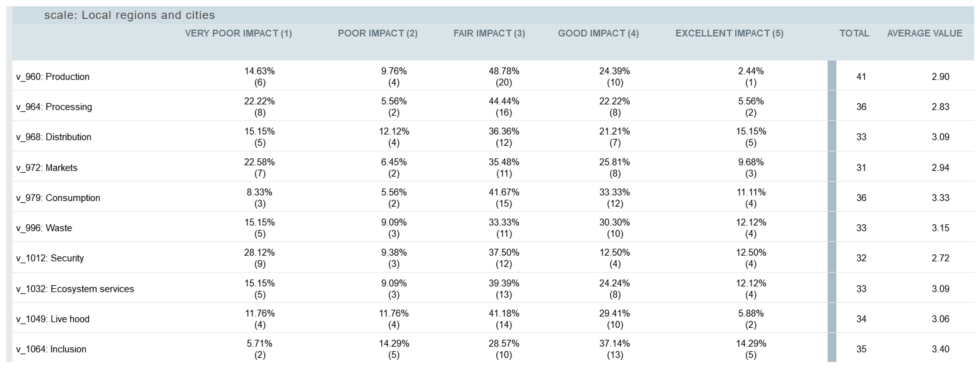Viewport: 980px width, 368px height.
Task: Click the 48.78% fair impact cell for Production
Action: [x=504, y=71]
